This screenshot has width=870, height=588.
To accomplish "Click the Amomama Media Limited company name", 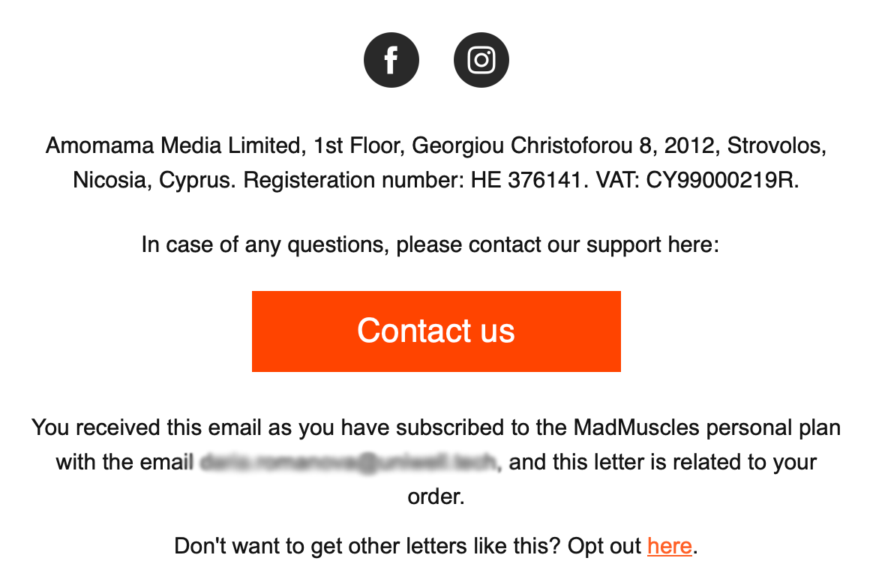I will pyautogui.click(x=173, y=145).
